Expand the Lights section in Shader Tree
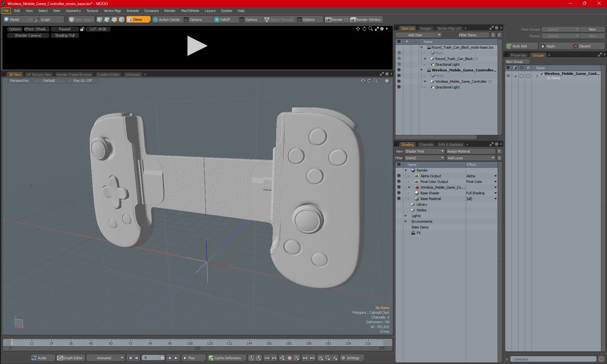The height and width of the screenshot is (364, 607). pos(406,216)
